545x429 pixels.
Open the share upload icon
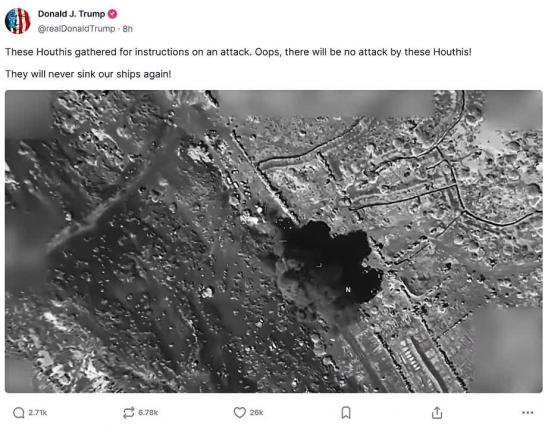pos(437,413)
